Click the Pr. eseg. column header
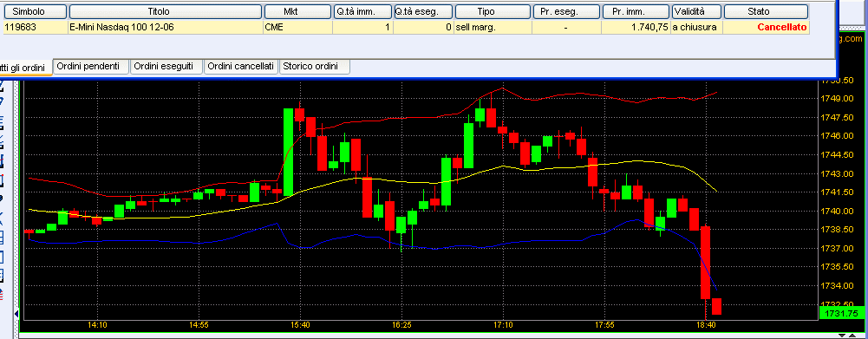Viewport: 868px width, 339px height. tap(566, 11)
